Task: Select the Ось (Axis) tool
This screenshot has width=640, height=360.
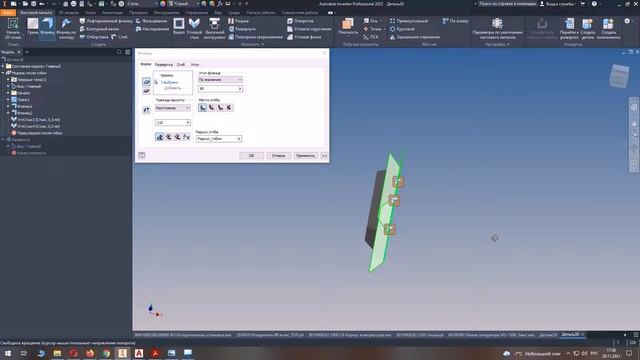Action: tap(371, 21)
